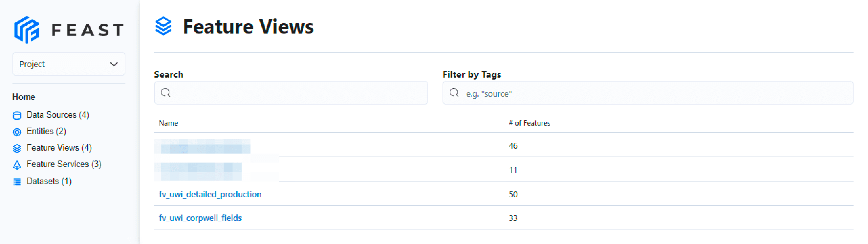Click the Feast logo icon
868x244 pixels.
[x=27, y=30]
